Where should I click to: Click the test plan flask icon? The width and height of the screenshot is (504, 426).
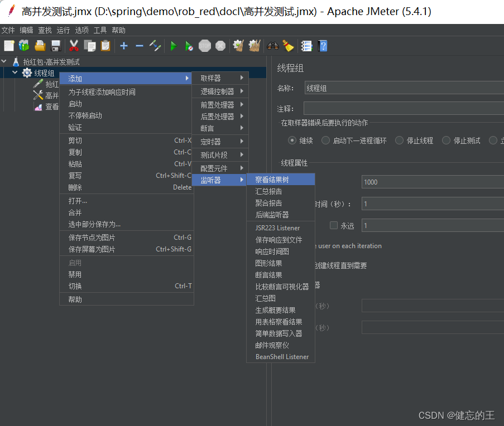[16, 62]
